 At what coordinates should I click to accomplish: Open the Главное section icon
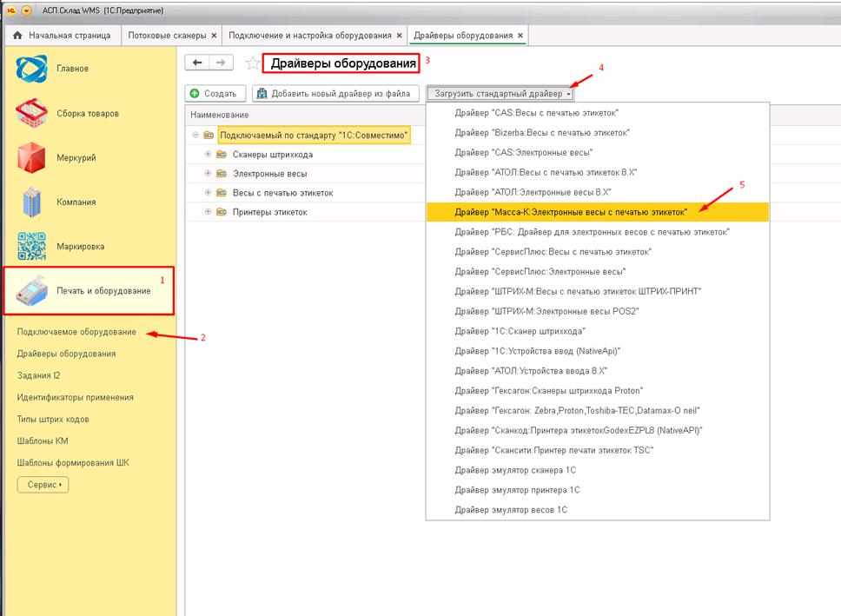31,69
